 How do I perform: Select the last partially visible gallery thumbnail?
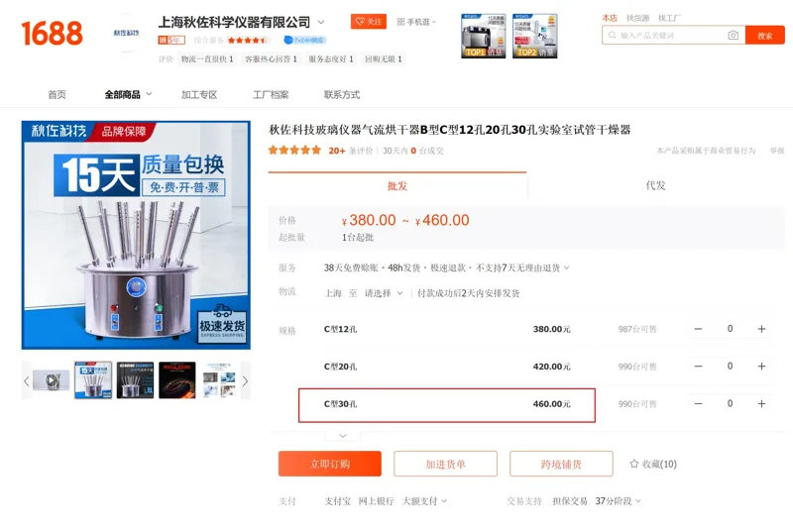click(219, 379)
